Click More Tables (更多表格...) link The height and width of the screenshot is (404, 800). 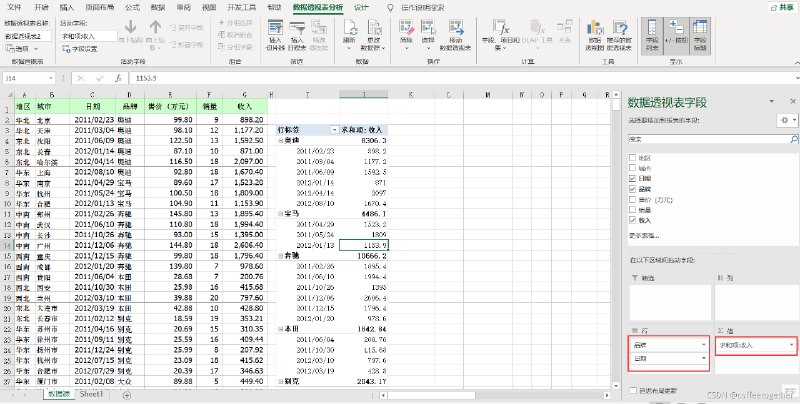point(644,236)
